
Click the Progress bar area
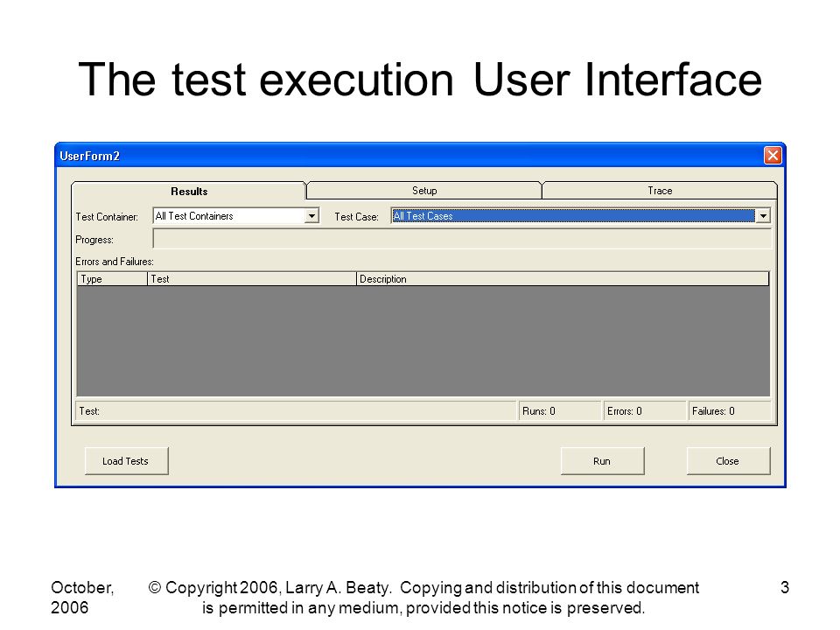(x=462, y=239)
